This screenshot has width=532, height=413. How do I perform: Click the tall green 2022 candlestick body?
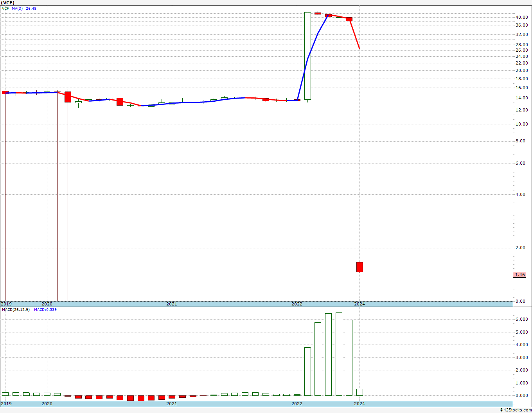(x=307, y=56)
